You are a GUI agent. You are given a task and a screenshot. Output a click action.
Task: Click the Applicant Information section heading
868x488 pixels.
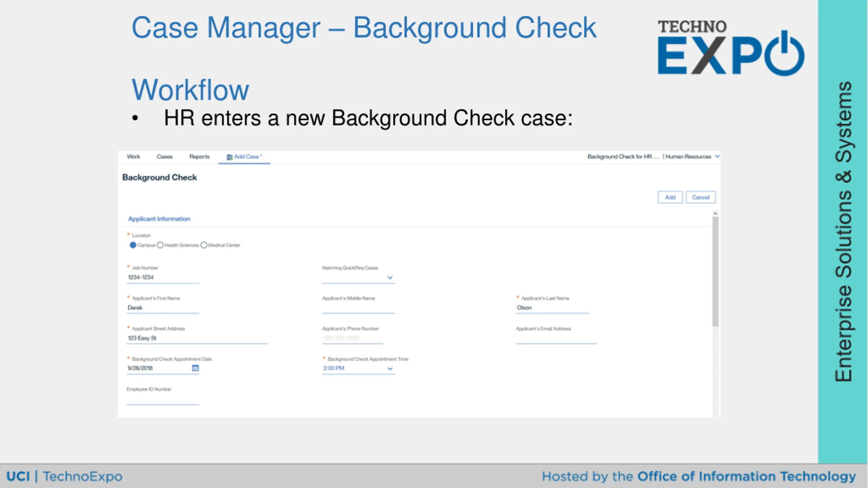point(159,219)
